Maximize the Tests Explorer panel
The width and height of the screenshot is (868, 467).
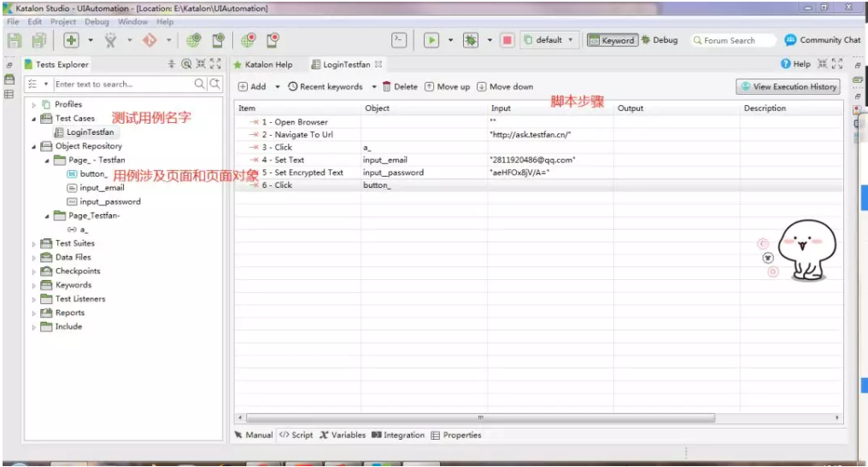(x=215, y=64)
